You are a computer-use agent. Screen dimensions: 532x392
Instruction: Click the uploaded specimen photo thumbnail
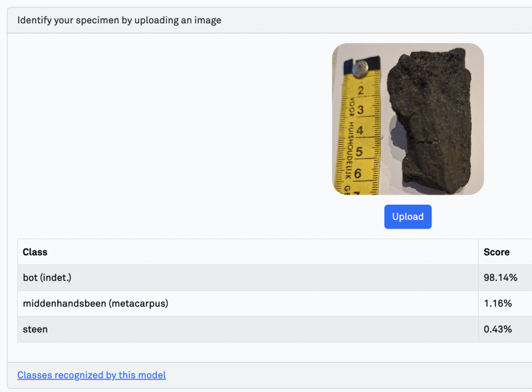pyautogui.click(x=408, y=120)
